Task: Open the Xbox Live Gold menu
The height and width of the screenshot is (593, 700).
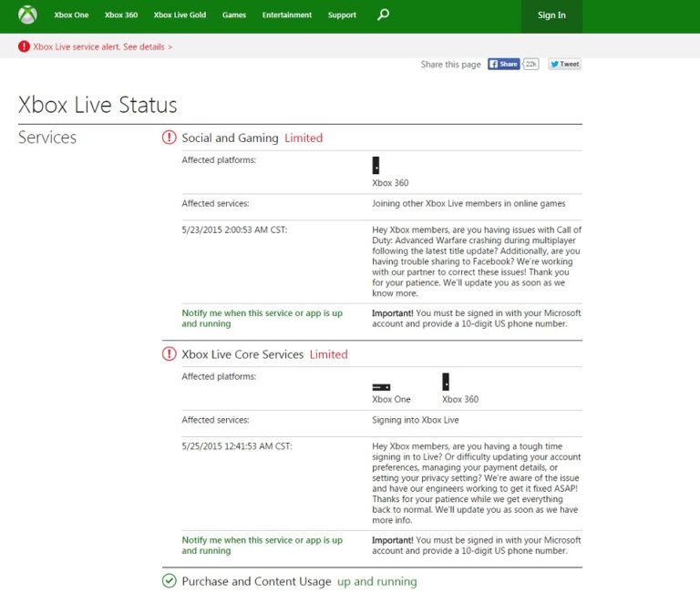Action: [180, 15]
